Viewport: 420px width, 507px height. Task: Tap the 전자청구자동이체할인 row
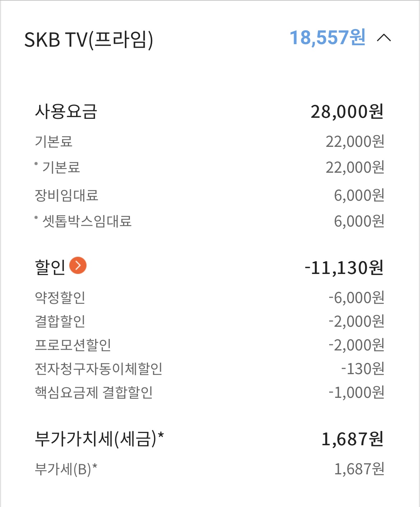coord(99,369)
